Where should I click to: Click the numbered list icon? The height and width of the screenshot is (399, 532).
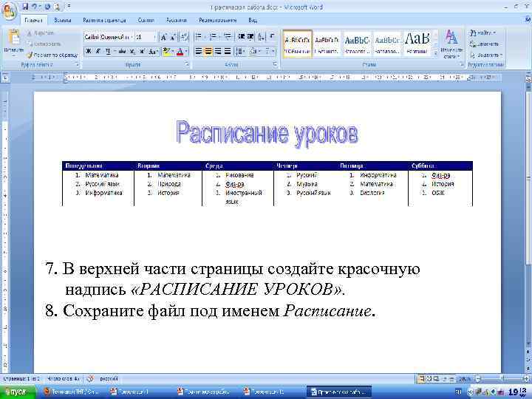(214, 36)
